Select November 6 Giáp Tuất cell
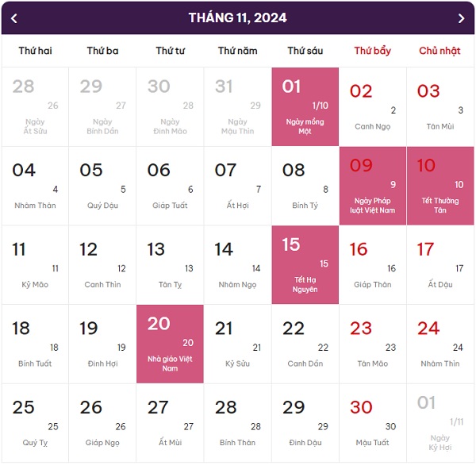This screenshot has width=476, height=473. [170, 186]
